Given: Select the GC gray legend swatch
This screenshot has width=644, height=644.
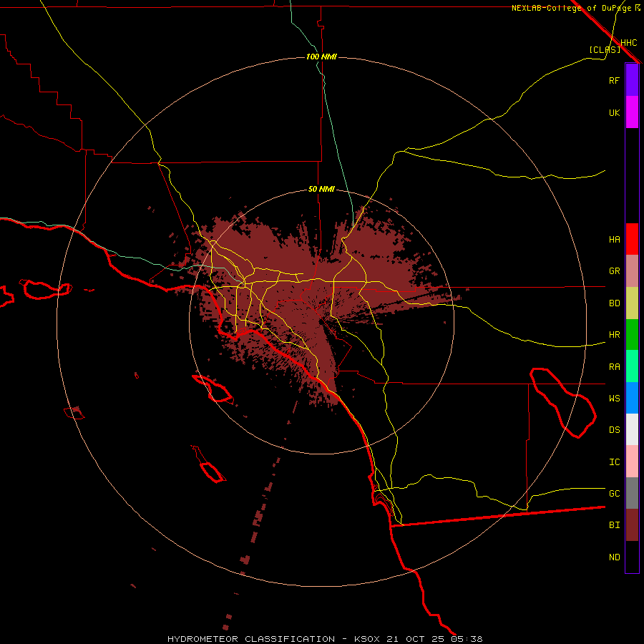Looking at the screenshot, I should pos(632,493).
